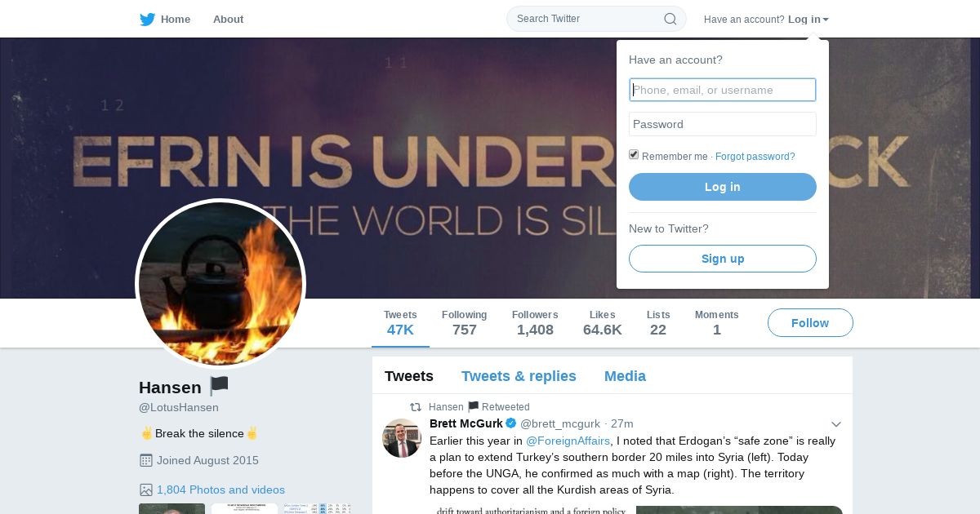Focus the Password input field

(x=723, y=124)
